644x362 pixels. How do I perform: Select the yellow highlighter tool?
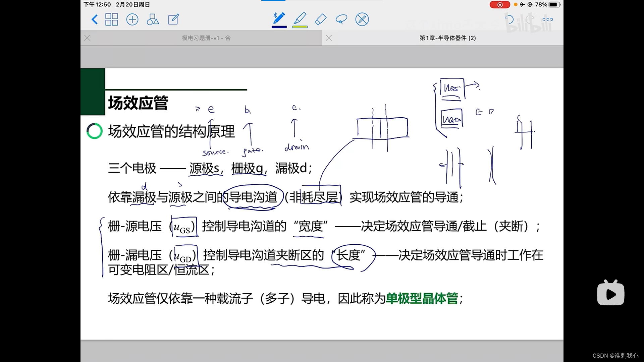pos(300,18)
